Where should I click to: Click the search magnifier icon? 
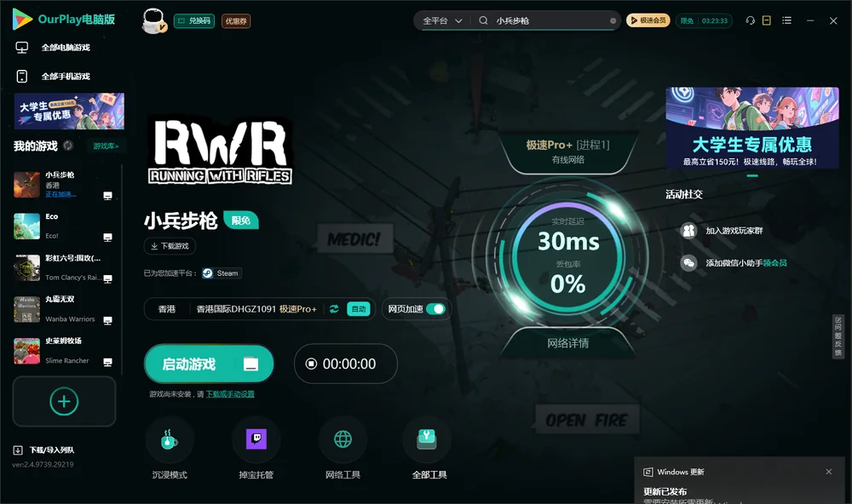(x=483, y=20)
